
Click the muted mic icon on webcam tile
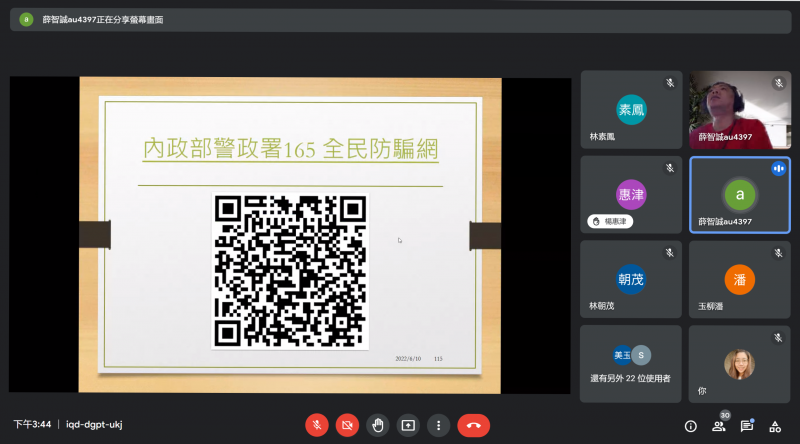pos(779,83)
